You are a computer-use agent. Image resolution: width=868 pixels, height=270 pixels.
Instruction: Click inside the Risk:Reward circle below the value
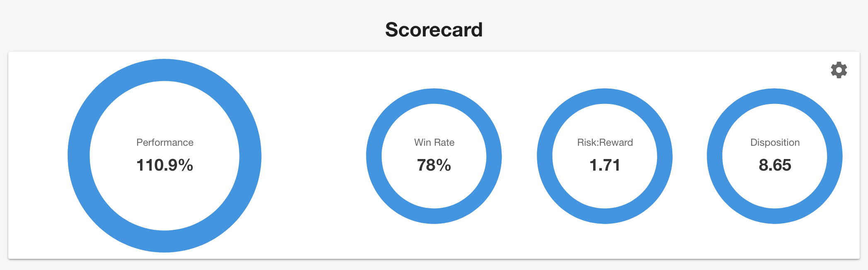click(605, 188)
